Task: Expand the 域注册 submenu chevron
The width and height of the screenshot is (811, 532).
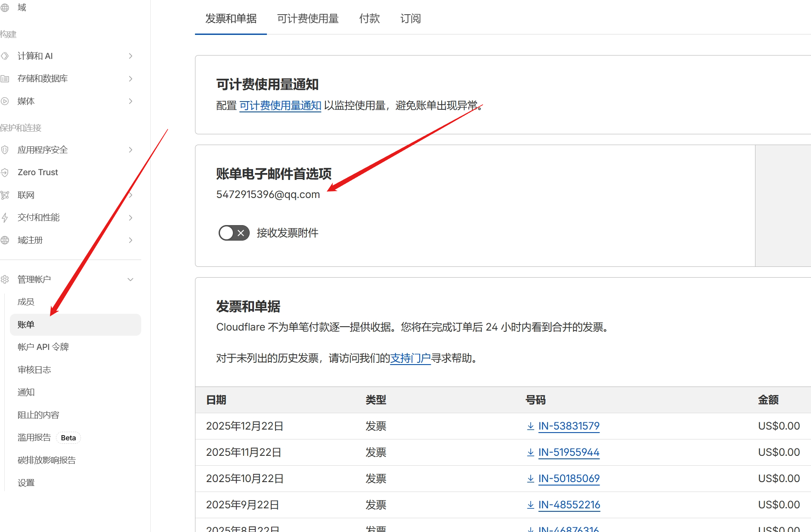Action: (x=130, y=240)
